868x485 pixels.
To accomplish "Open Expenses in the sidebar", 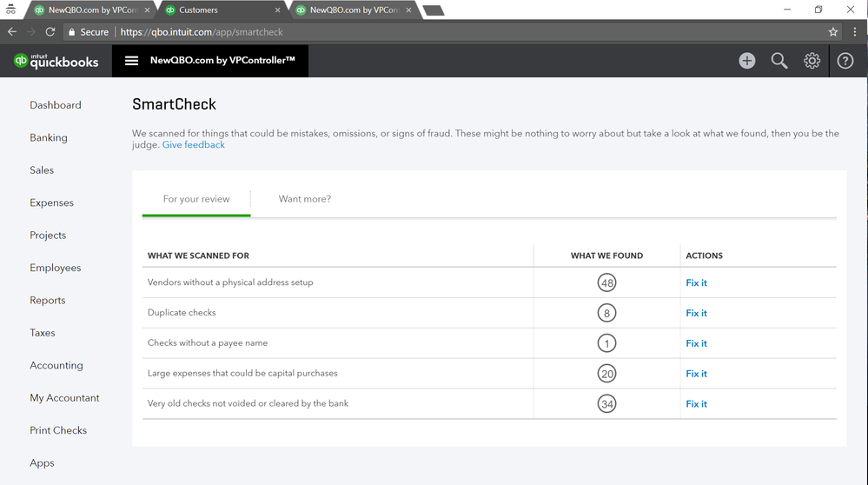I will pos(51,203).
